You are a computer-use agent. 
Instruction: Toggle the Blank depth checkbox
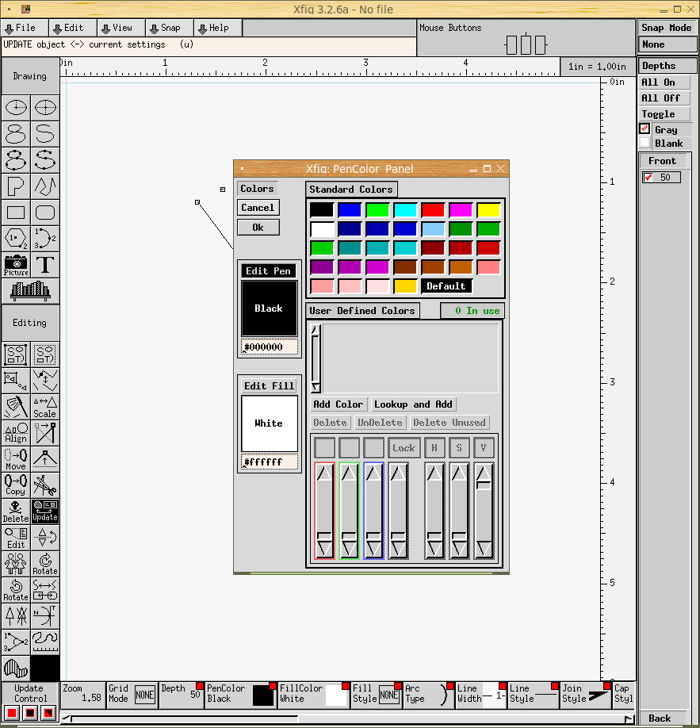pos(645,144)
